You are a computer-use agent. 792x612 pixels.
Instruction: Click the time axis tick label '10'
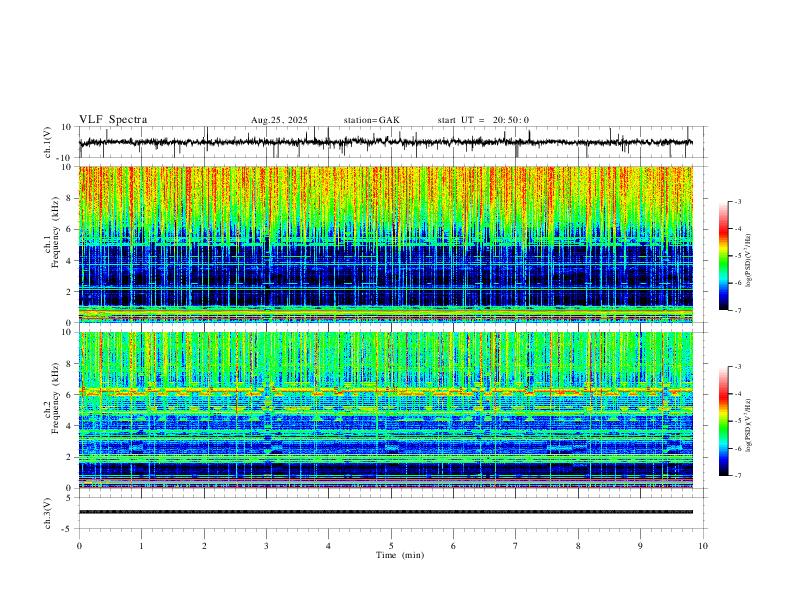(703, 546)
